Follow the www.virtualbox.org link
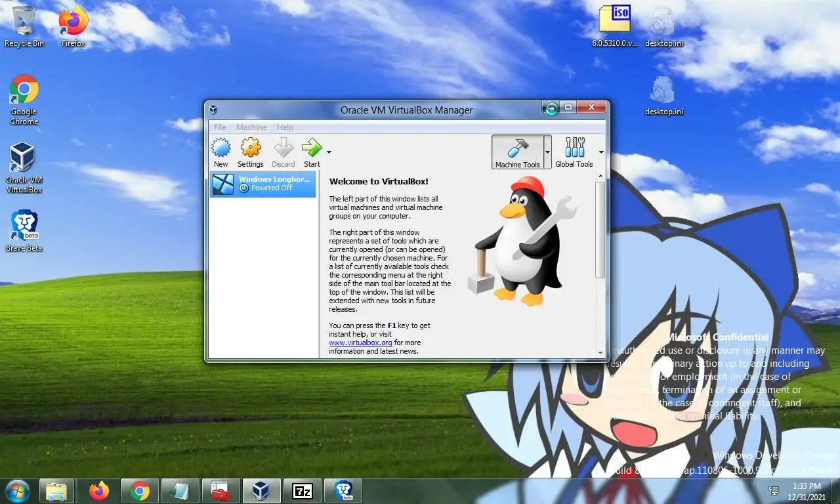840x504 pixels. tap(360, 343)
